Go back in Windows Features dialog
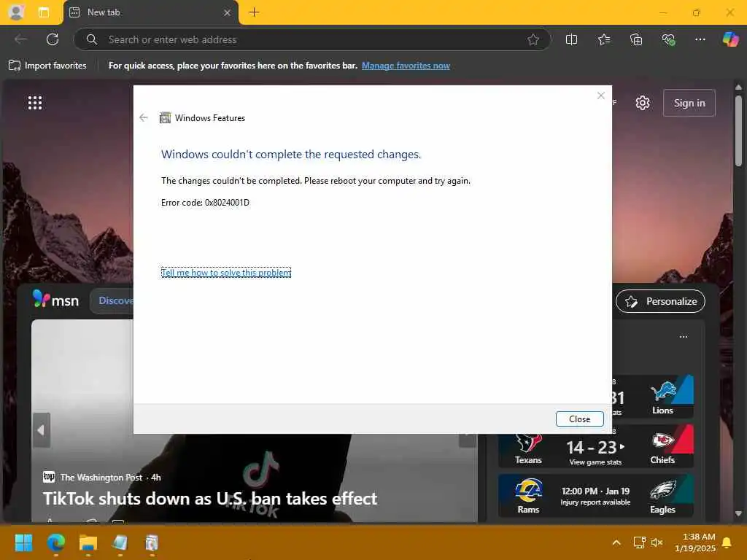The width and height of the screenshot is (747, 560). (x=144, y=117)
